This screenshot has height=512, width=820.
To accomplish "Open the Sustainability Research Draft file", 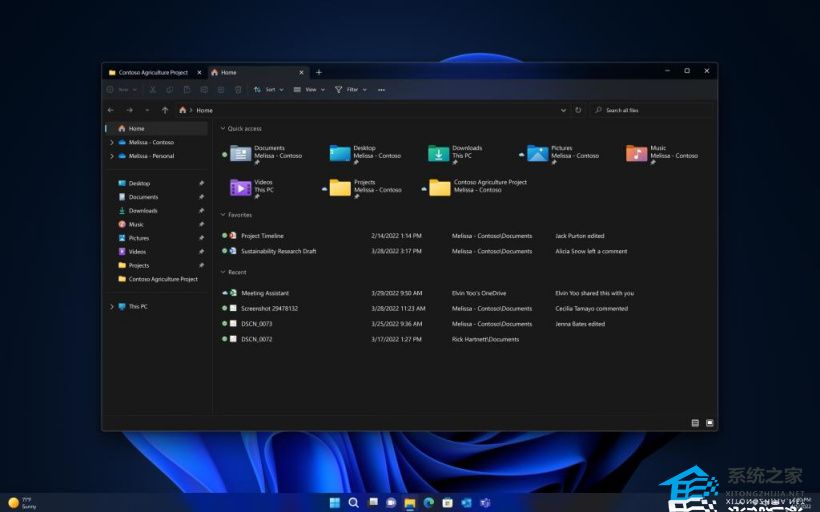I will 278,251.
